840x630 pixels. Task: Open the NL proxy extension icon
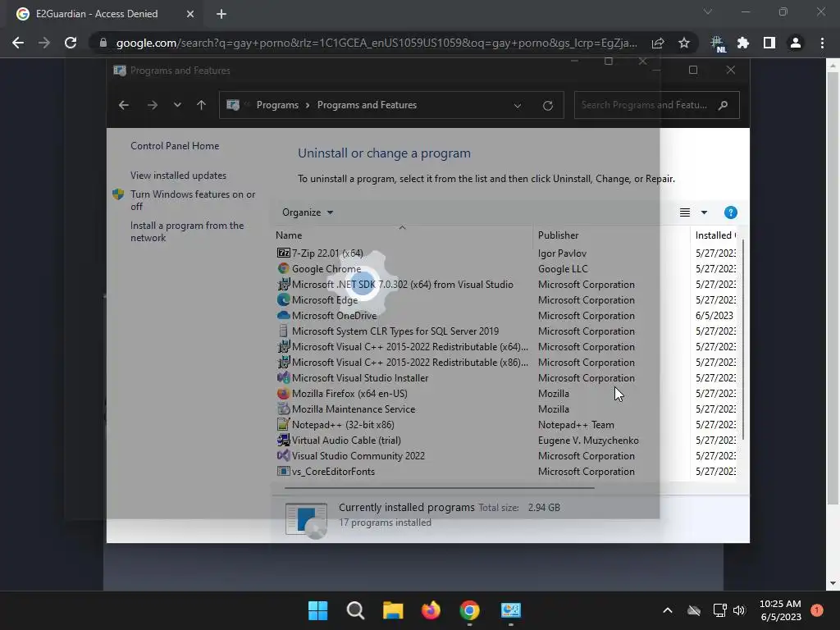point(717,43)
